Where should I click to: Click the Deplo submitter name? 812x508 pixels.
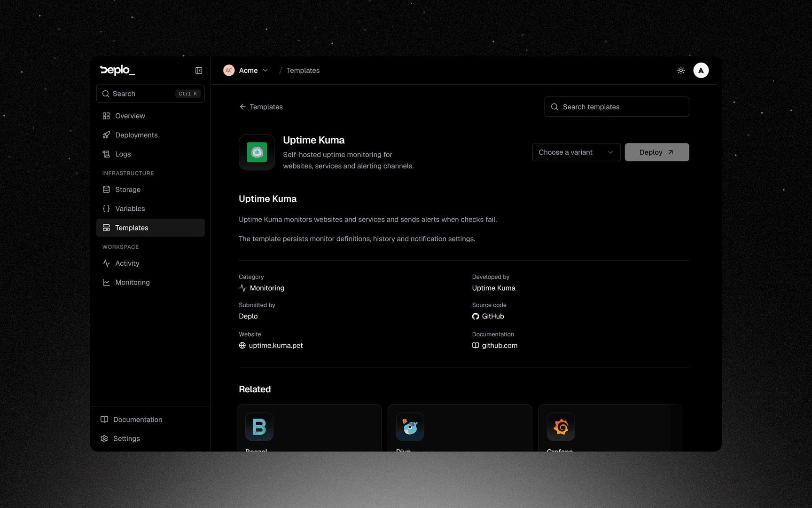pyautogui.click(x=248, y=316)
